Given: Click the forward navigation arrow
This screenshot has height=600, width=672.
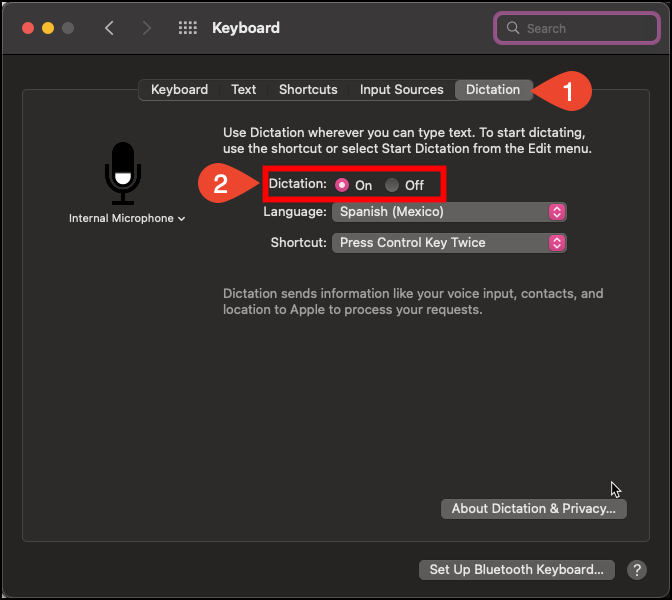Looking at the screenshot, I should click(147, 28).
